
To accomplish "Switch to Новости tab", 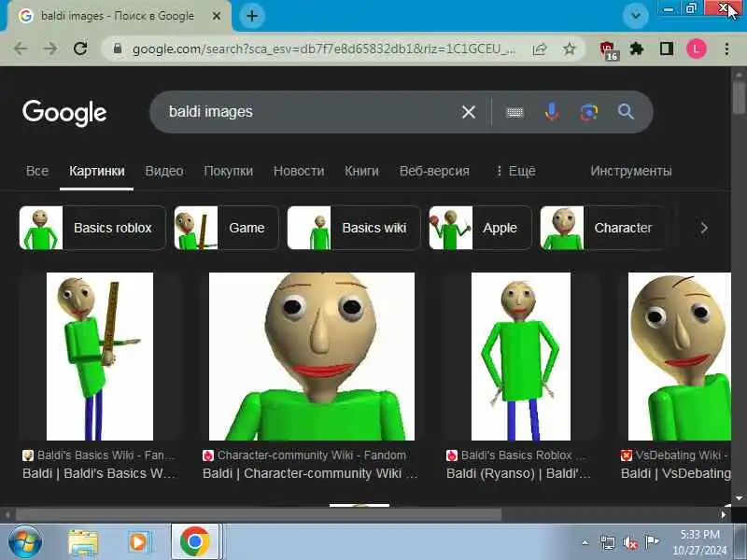I will [299, 171].
